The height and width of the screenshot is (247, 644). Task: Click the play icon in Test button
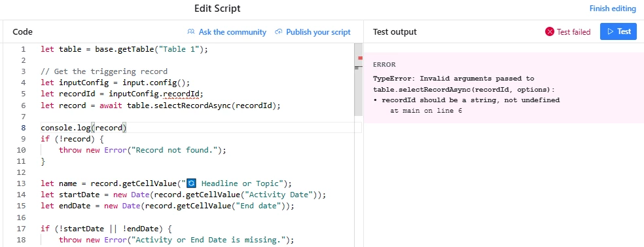click(611, 31)
